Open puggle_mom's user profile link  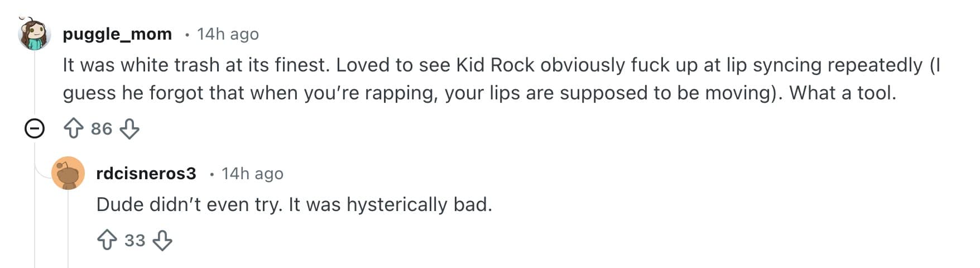pos(117,34)
